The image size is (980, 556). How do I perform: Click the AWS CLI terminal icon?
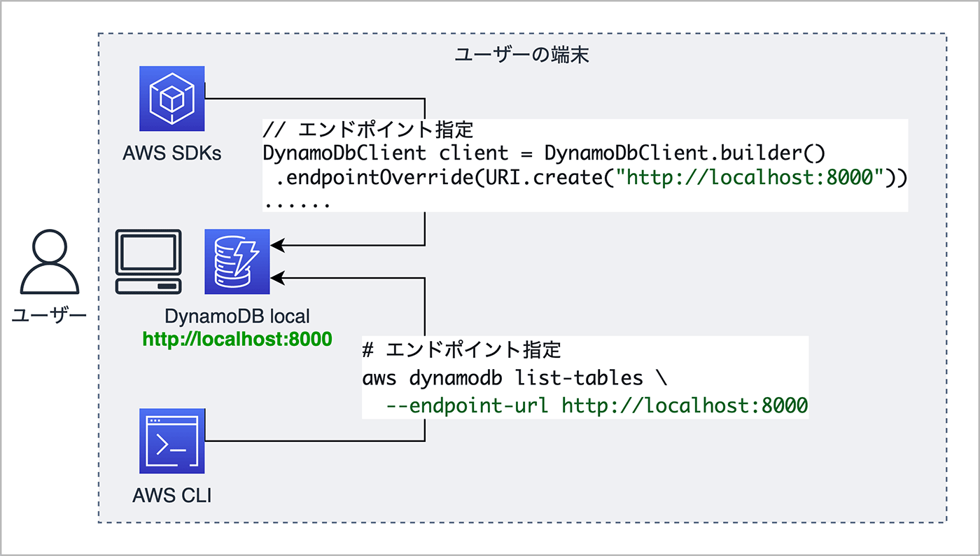pyautogui.click(x=171, y=443)
